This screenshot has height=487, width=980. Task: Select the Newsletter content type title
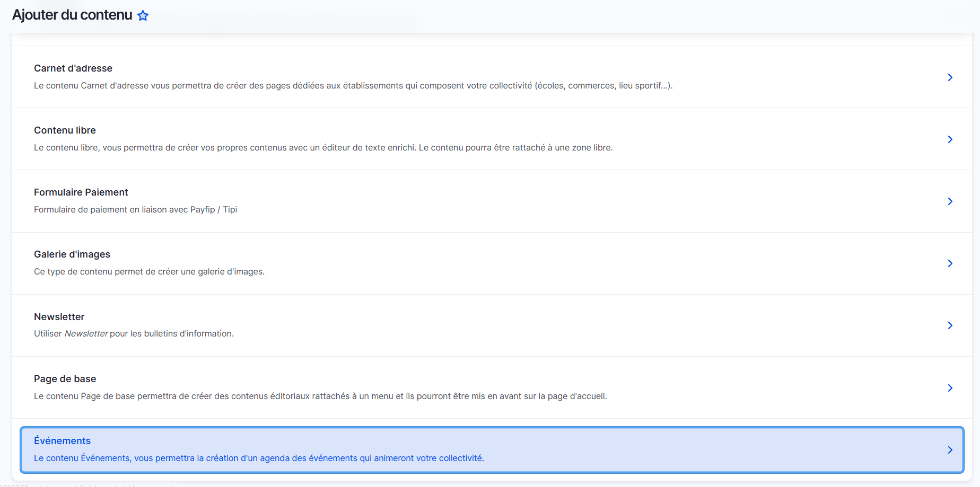coord(59,317)
